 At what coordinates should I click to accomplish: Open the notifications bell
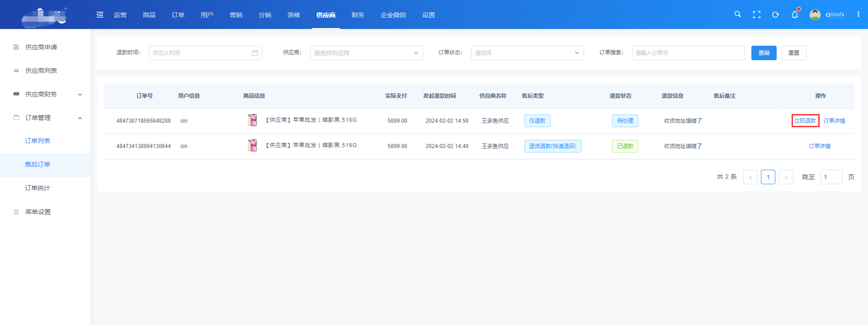click(x=795, y=15)
